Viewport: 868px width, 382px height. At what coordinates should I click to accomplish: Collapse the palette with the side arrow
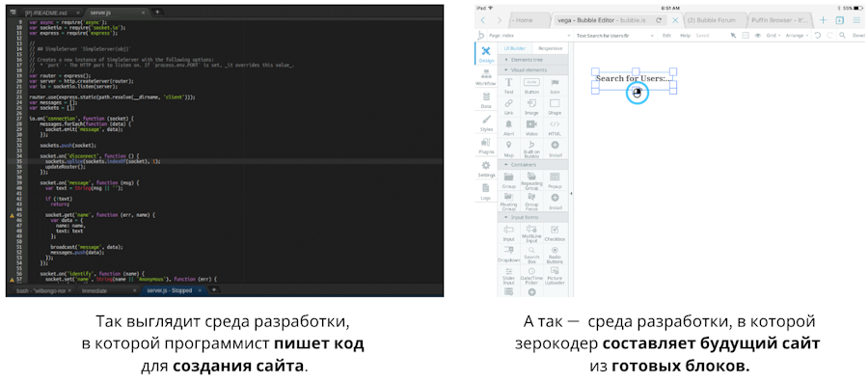(571, 194)
